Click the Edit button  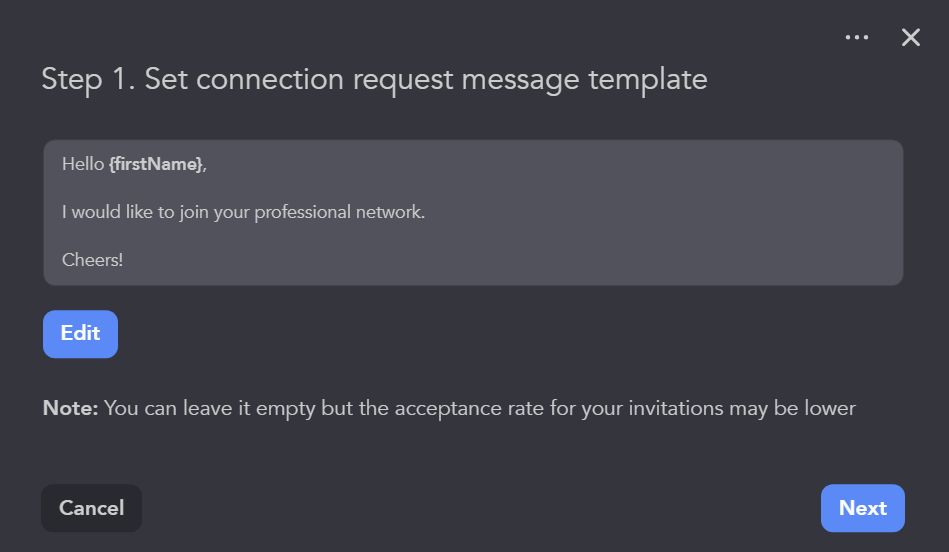80,334
